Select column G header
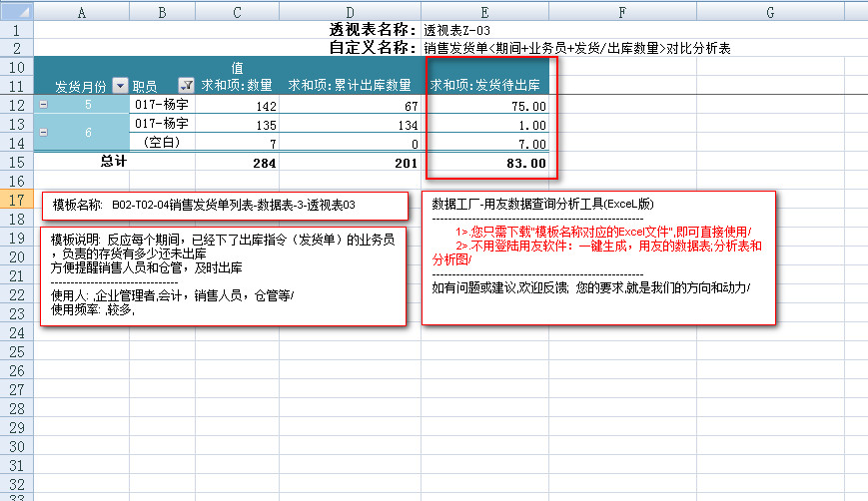This screenshot has height=501, width=868. tap(770, 12)
